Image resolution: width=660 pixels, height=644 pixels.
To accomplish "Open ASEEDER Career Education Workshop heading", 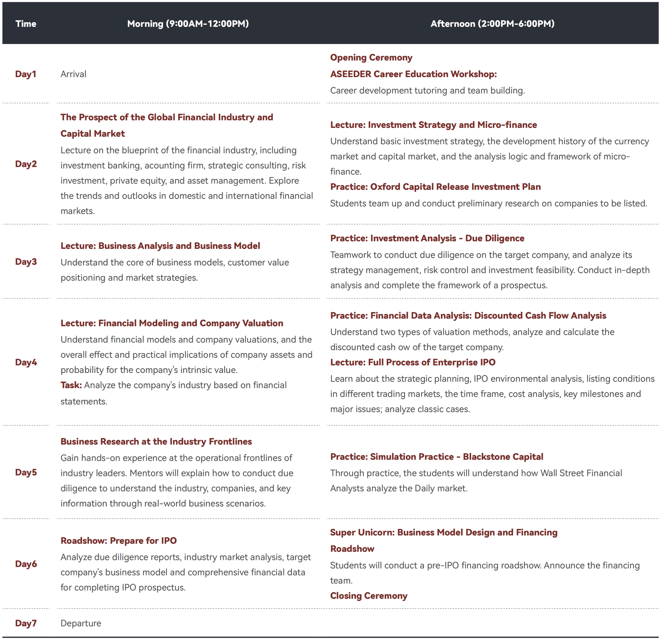I will [x=413, y=74].
